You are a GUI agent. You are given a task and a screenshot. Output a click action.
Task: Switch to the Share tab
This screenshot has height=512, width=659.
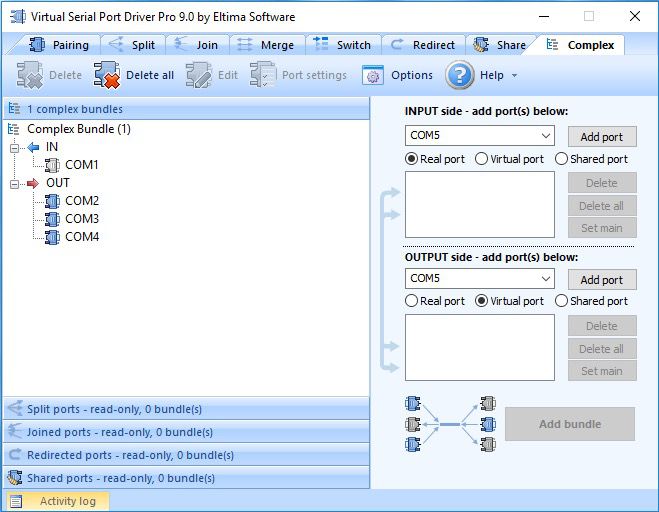pos(499,45)
